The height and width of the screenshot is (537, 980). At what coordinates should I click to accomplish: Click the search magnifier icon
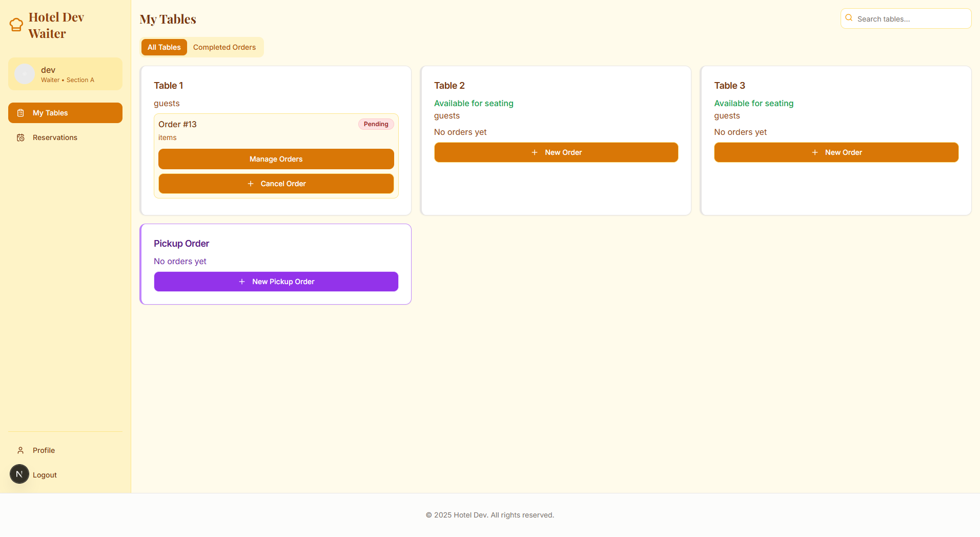849,18
